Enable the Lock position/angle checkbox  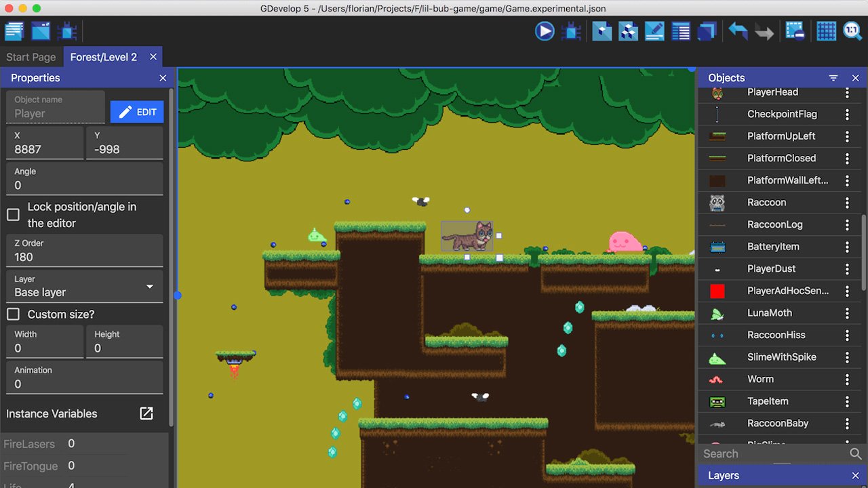pyautogui.click(x=12, y=214)
